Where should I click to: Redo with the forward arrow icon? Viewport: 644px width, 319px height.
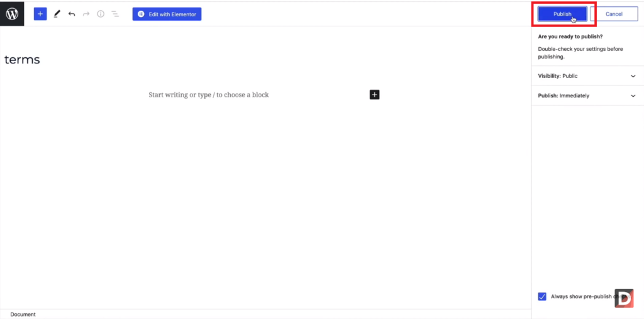[86, 14]
